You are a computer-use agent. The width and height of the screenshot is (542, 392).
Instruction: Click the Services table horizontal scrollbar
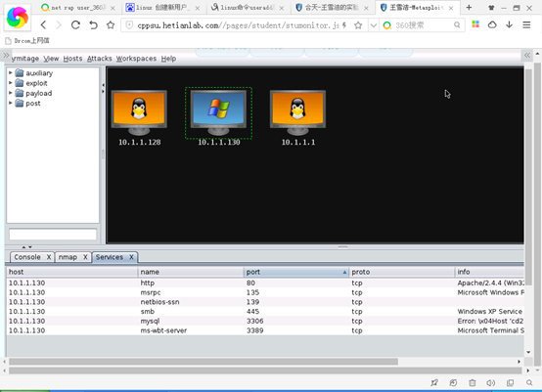click(203, 362)
